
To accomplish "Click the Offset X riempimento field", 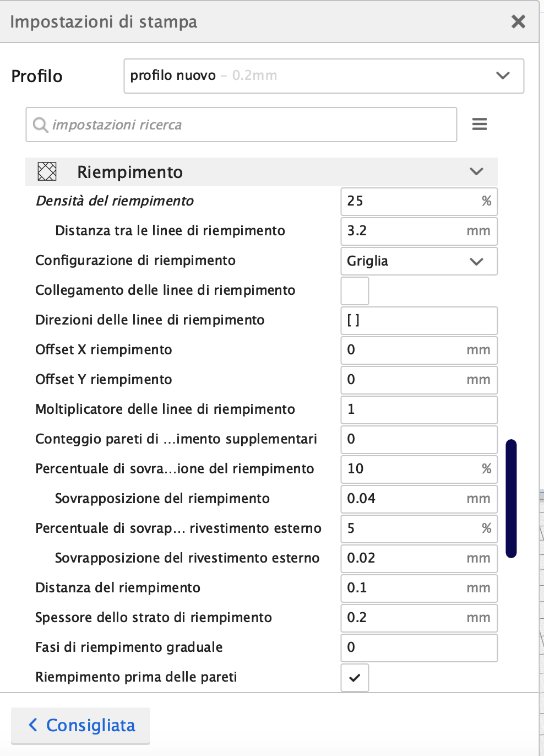I will click(x=405, y=350).
